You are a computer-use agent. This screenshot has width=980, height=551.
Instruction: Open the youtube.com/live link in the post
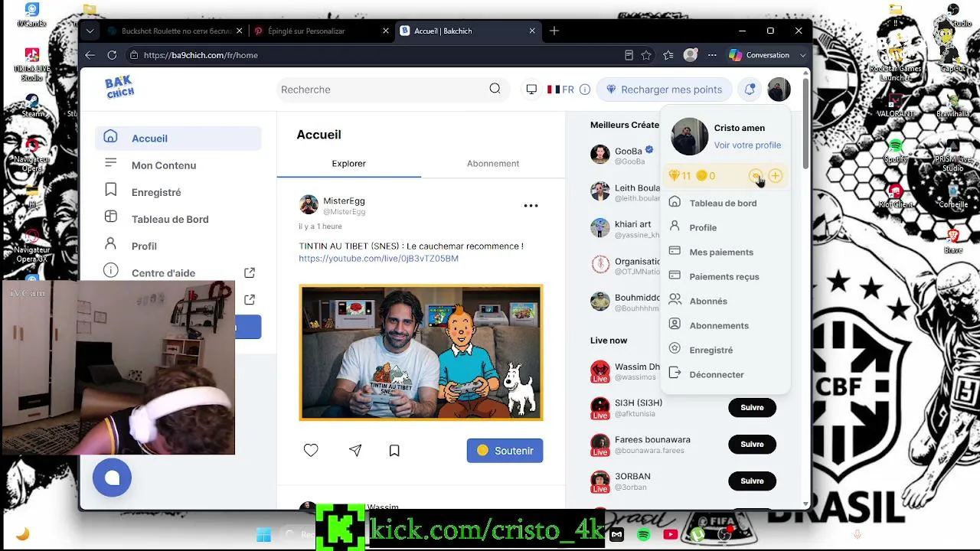click(x=378, y=259)
